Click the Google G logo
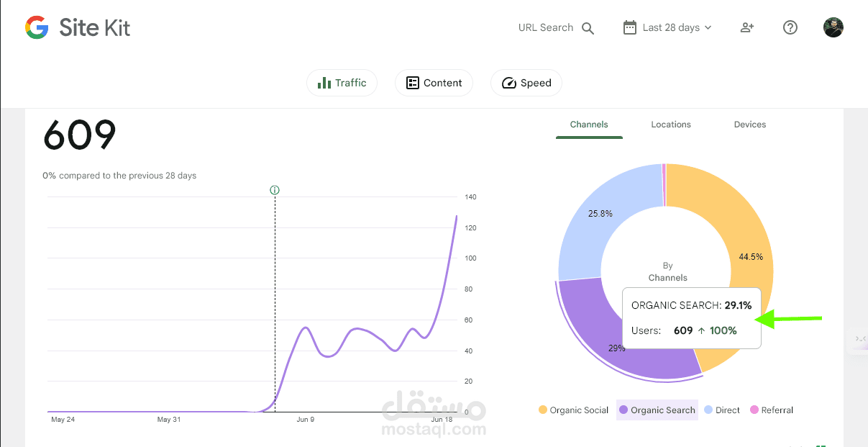Screen dimensions: 868x447 (37, 28)
